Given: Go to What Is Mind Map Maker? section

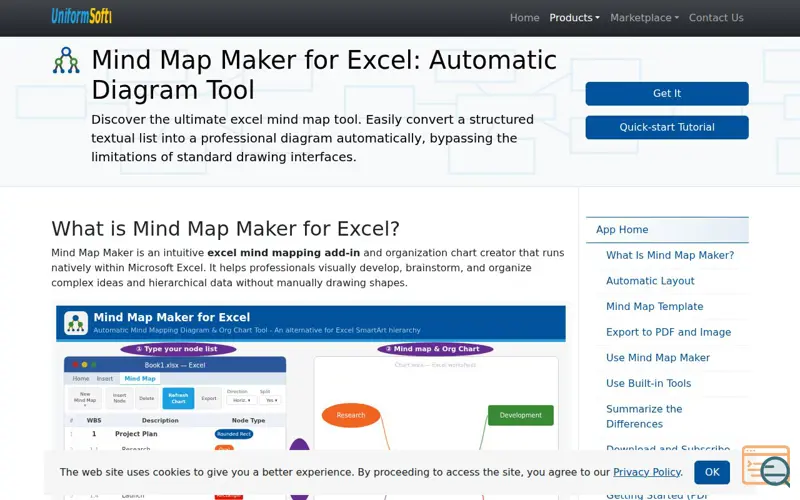Looking at the screenshot, I should [670, 255].
